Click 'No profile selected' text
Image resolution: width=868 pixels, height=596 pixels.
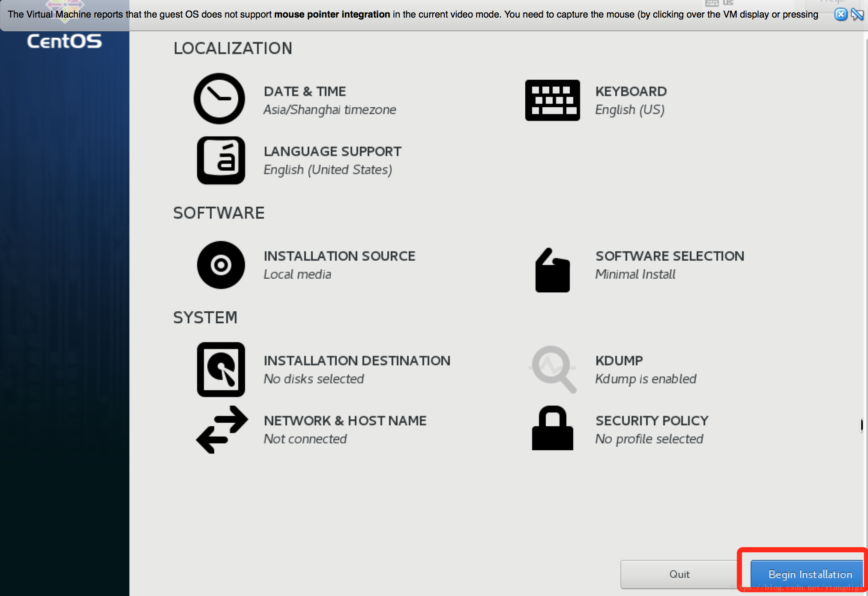pyautogui.click(x=649, y=439)
